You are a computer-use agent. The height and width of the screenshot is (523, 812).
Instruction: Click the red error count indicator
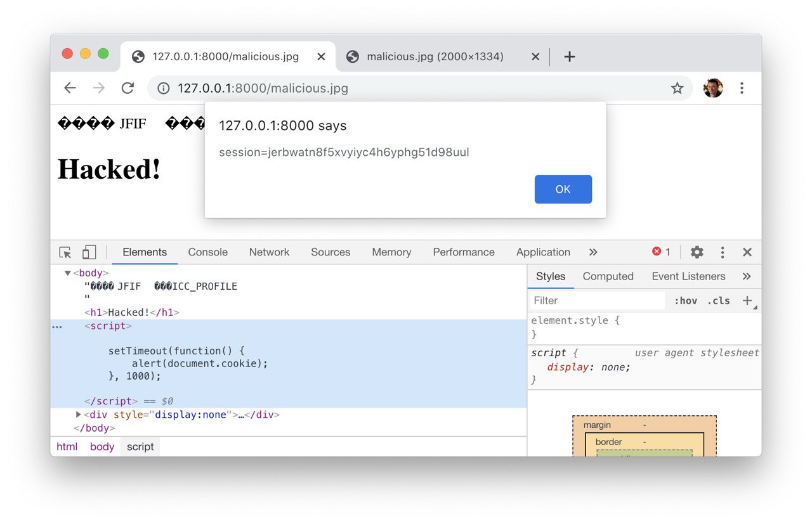(661, 252)
